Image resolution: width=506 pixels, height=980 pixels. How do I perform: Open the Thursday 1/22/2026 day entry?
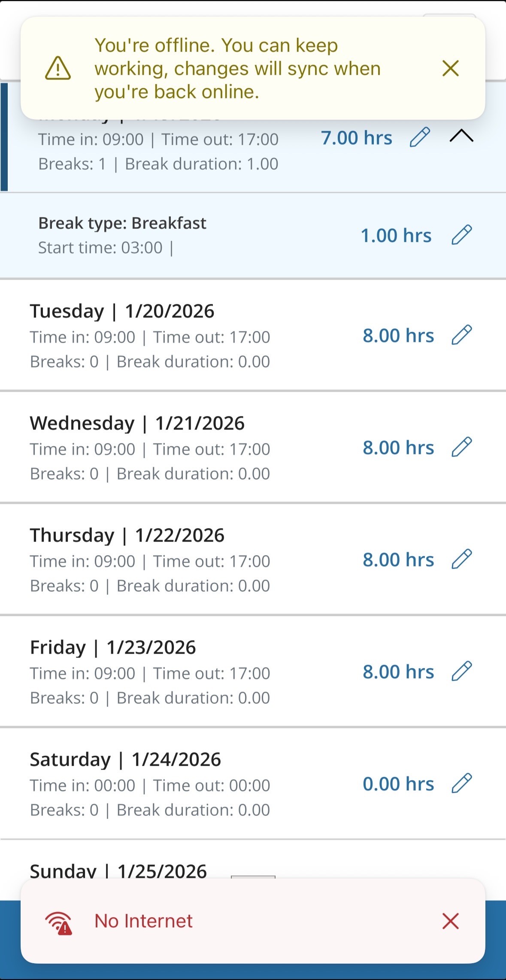(x=172, y=560)
